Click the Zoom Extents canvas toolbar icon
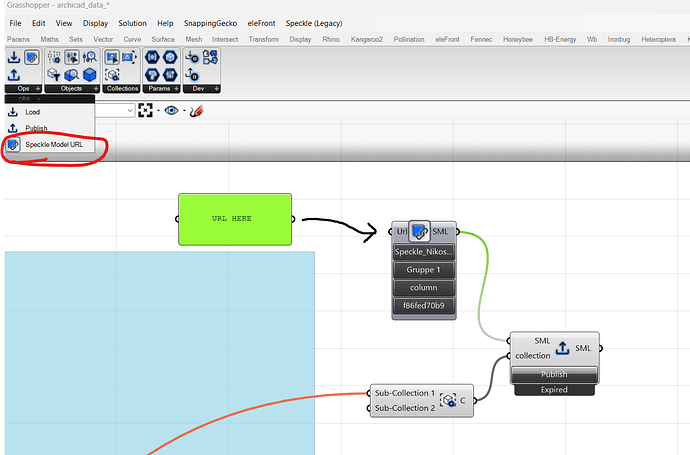This screenshot has height=455, width=690. [x=145, y=110]
